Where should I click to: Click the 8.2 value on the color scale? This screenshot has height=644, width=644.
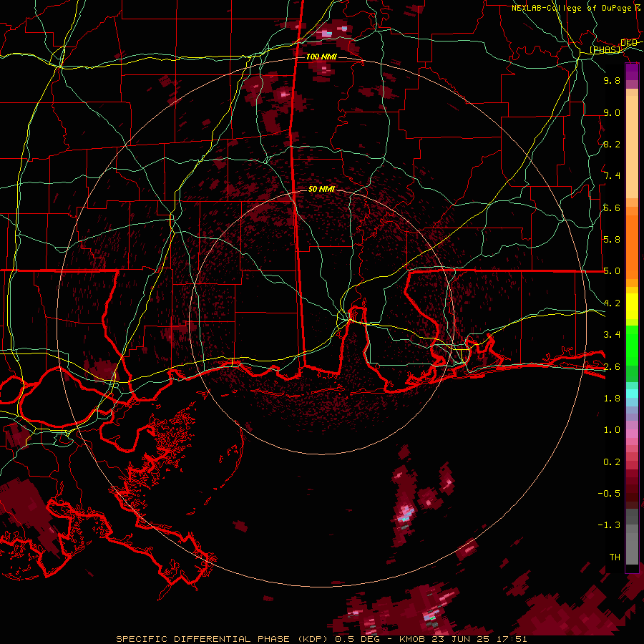(x=612, y=144)
